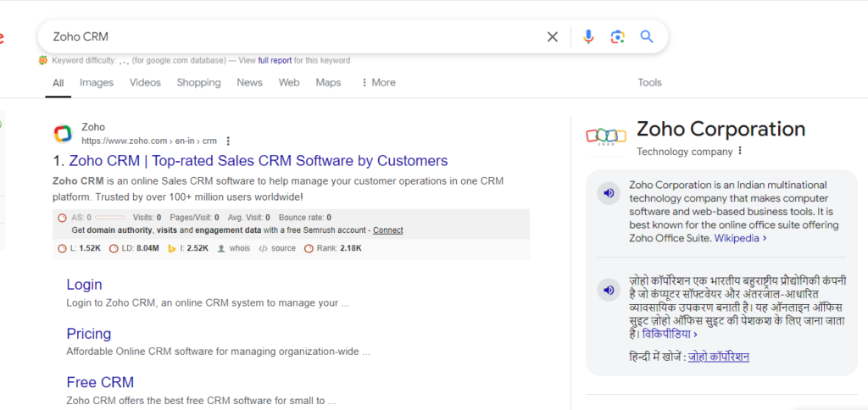Click the Hindi search link ज़ोहो कॉर्पोरेशन
The height and width of the screenshot is (410, 868).
(x=719, y=357)
